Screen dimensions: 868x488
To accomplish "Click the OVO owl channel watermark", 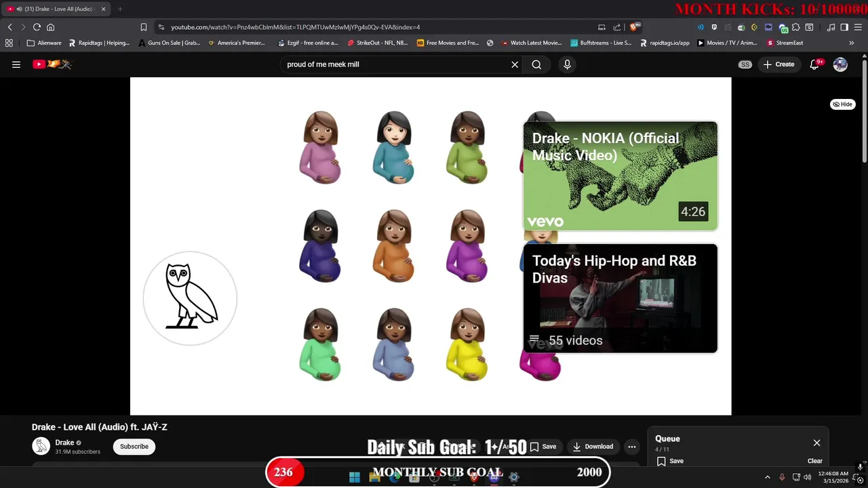I will point(190,298).
